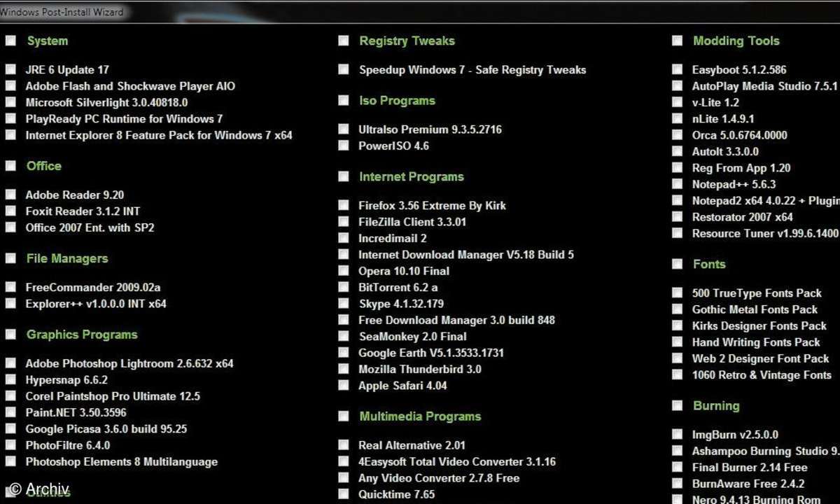This screenshot has width=840, height=504.
Task: Select Reg From App 1.20 checkbox
Action: (x=677, y=167)
